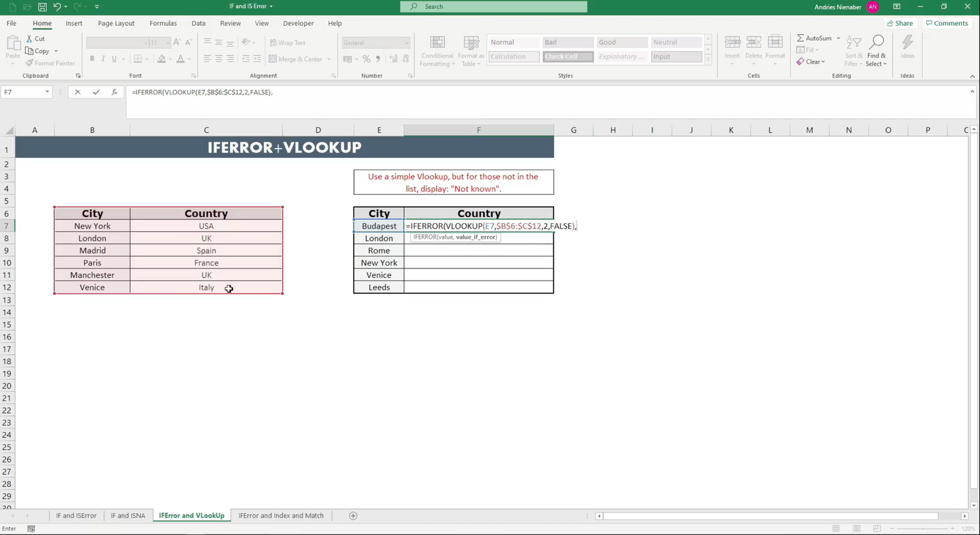Click the Insert Function fx icon
Screen dimensions: 980x535
pyautogui.click(x=113, y=92)
